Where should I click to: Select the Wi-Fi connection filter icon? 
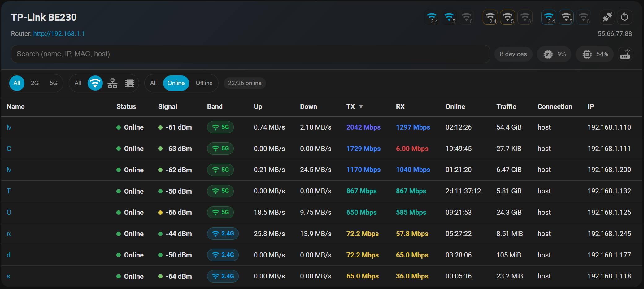95,83
